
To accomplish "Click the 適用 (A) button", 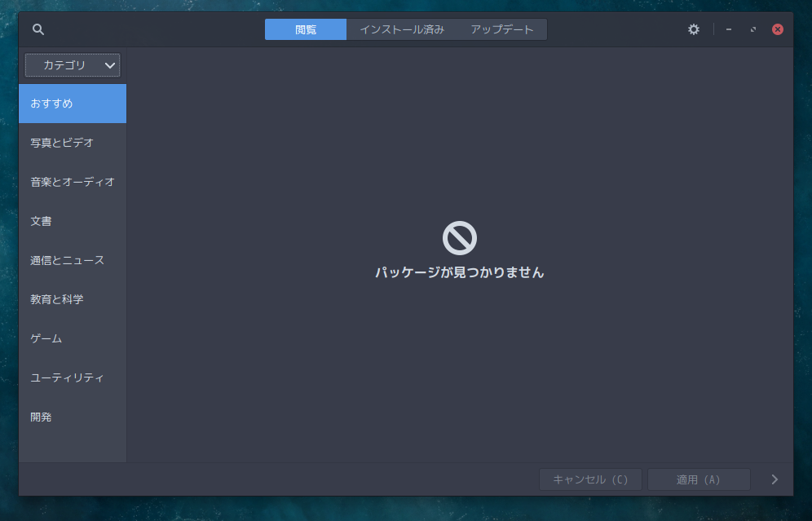I will pos(699,479).
